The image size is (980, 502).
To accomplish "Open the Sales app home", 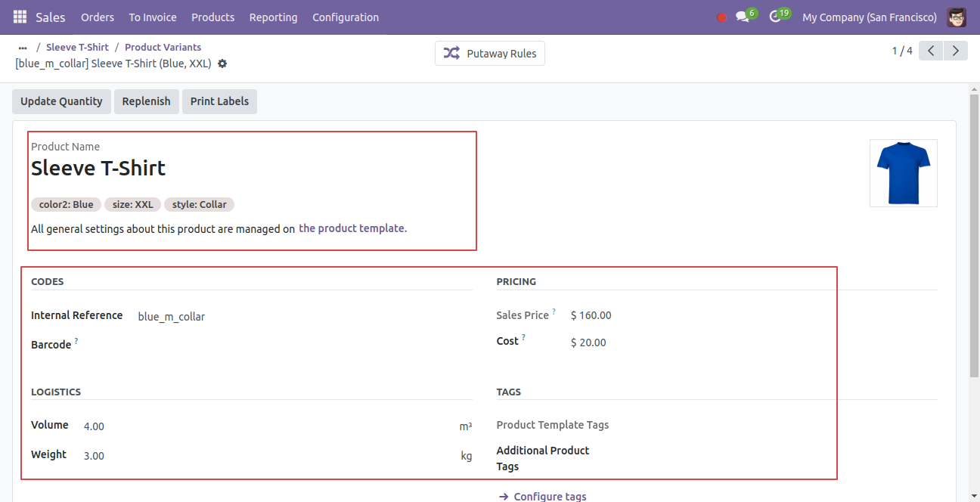I will (x=51, y=17).
